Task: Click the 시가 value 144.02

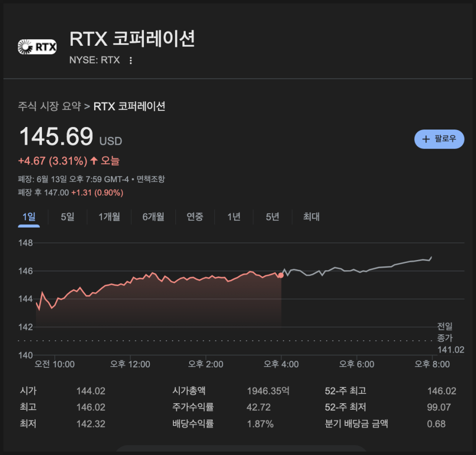Action: 91,391
